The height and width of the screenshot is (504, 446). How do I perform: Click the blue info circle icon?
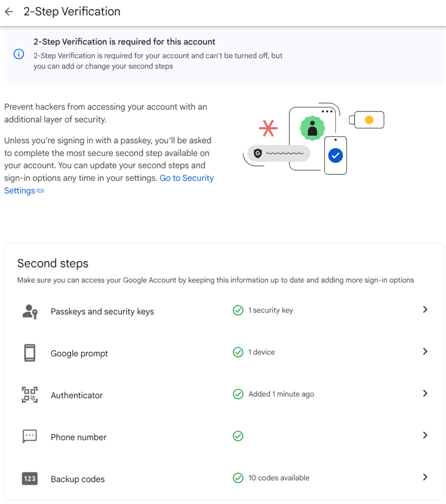coord(19,54)
